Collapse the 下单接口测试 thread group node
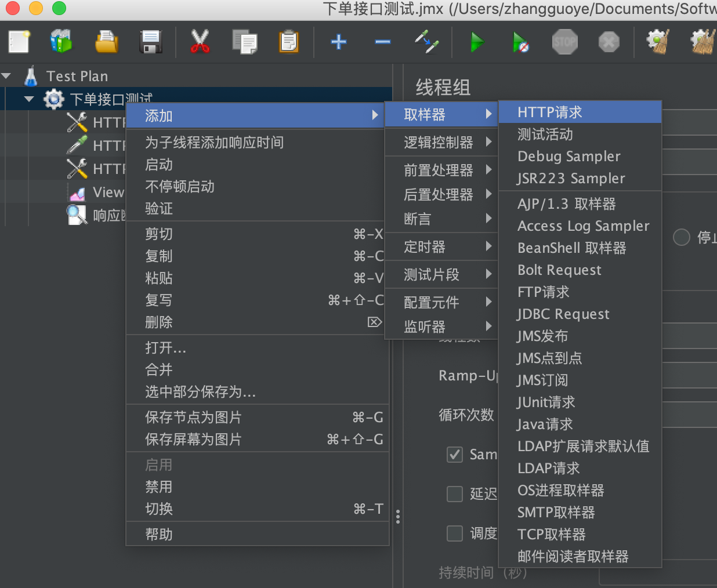This screenshot has height=588, width=717. coord(29,99)
